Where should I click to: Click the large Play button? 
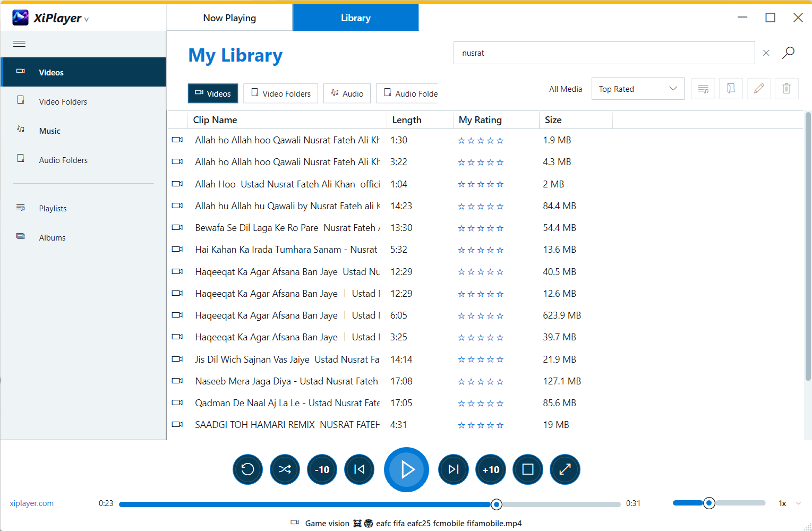[406, 469]
